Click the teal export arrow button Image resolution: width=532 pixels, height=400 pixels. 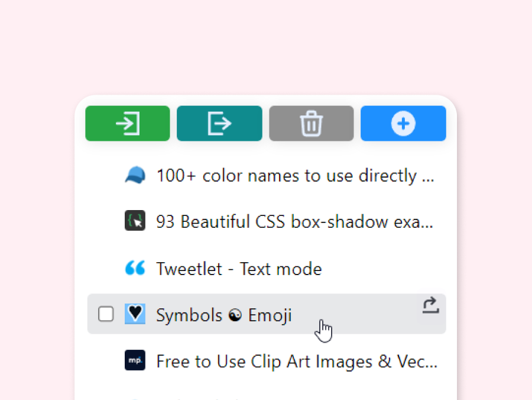pyautogui.click(x=219, y=123)
